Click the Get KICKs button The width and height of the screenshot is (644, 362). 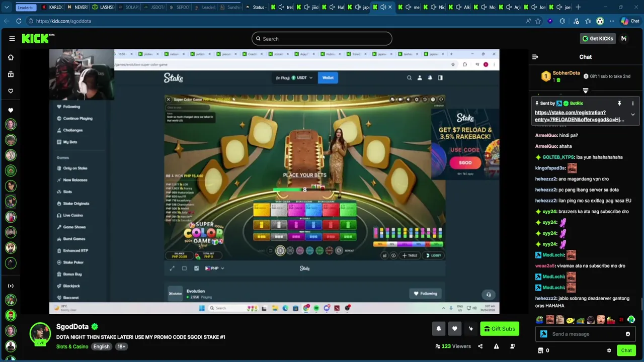coord(597,39)
